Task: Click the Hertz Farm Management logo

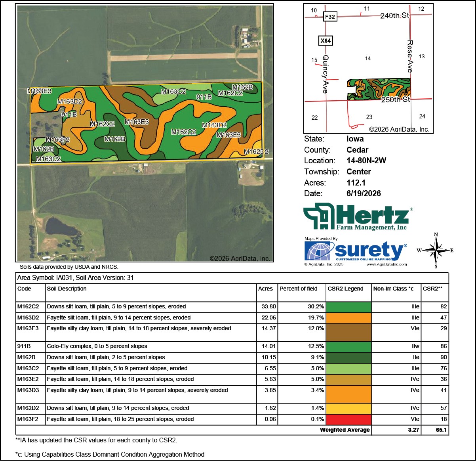Action: [358, 216]
